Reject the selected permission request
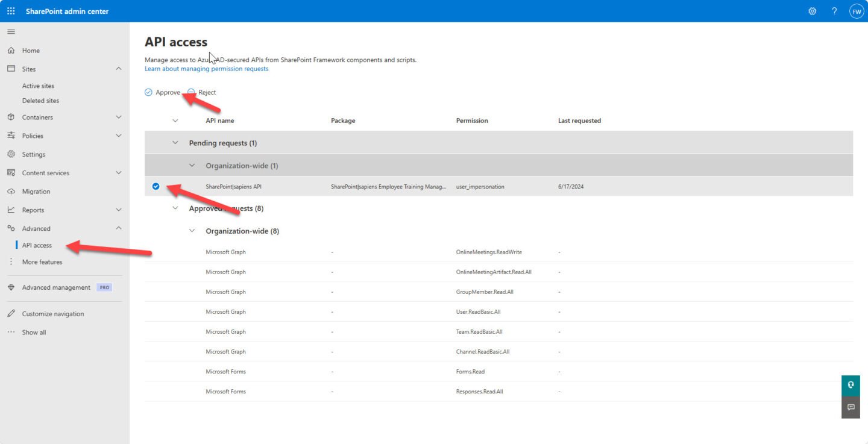This screenshot has height=444, width=868. point(202,92)
